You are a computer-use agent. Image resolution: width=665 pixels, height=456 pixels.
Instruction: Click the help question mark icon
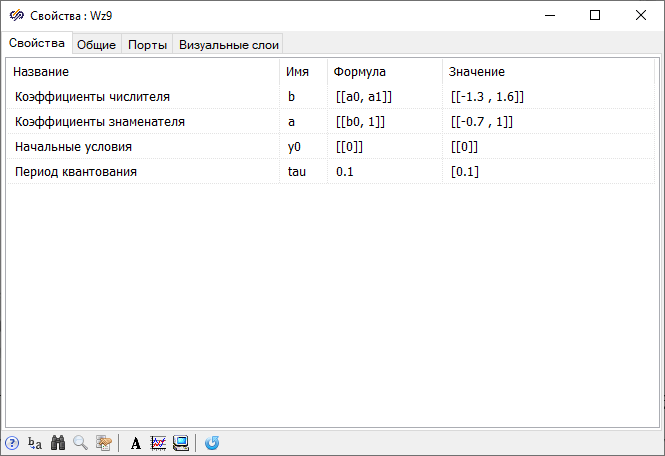pos(12,443)
